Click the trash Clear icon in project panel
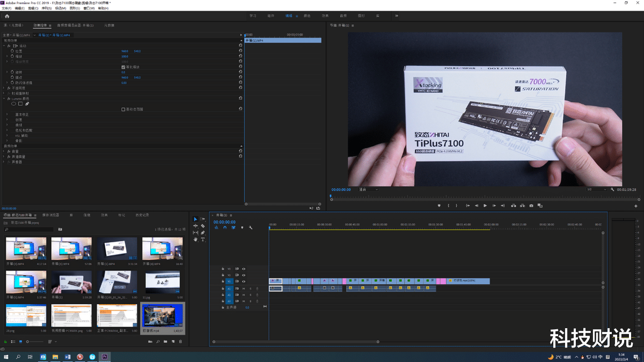The width and height of the screenshot is (644, 362). click(x=180, y=342)
